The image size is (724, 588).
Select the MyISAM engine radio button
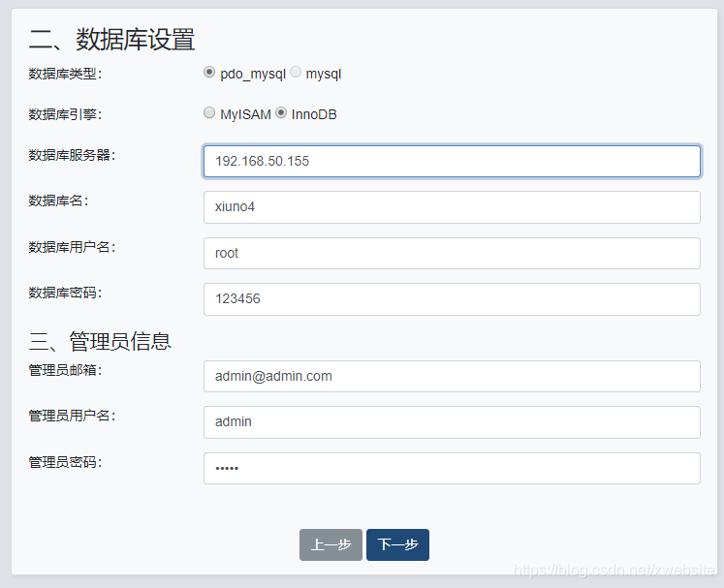(x=209, y=112)
